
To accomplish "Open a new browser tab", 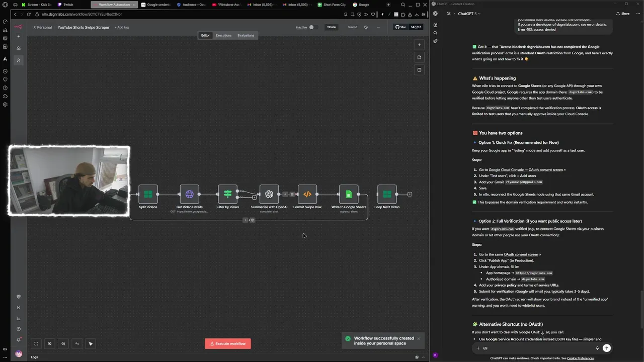I will (388, 5).
